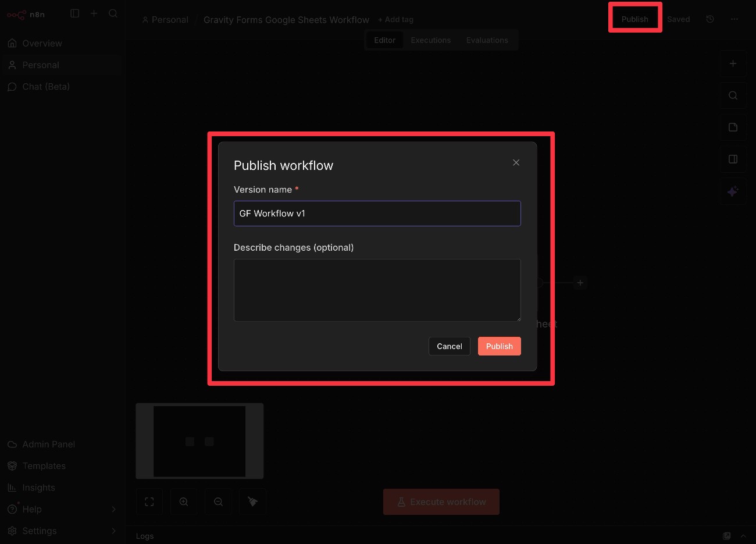
Task: Fit the workflow to the view
Action: tap(149, 502)
